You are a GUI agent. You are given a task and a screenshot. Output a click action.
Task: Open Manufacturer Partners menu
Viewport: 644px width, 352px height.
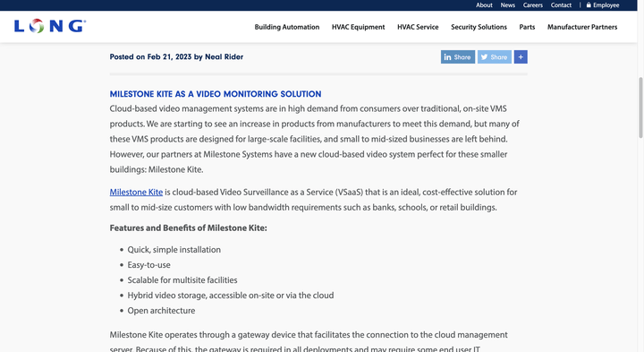point(582,27)
